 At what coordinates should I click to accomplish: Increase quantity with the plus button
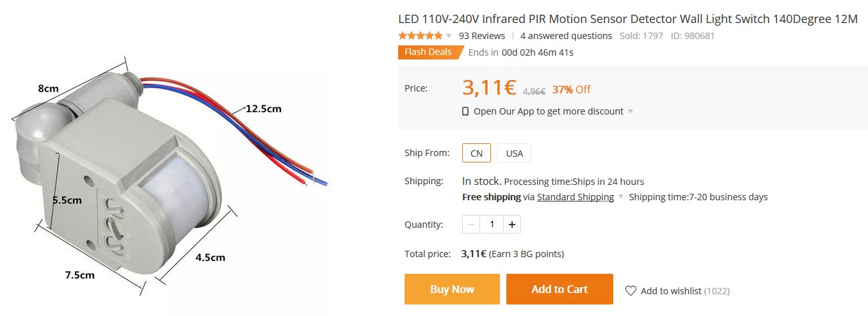tap(512, 225)
